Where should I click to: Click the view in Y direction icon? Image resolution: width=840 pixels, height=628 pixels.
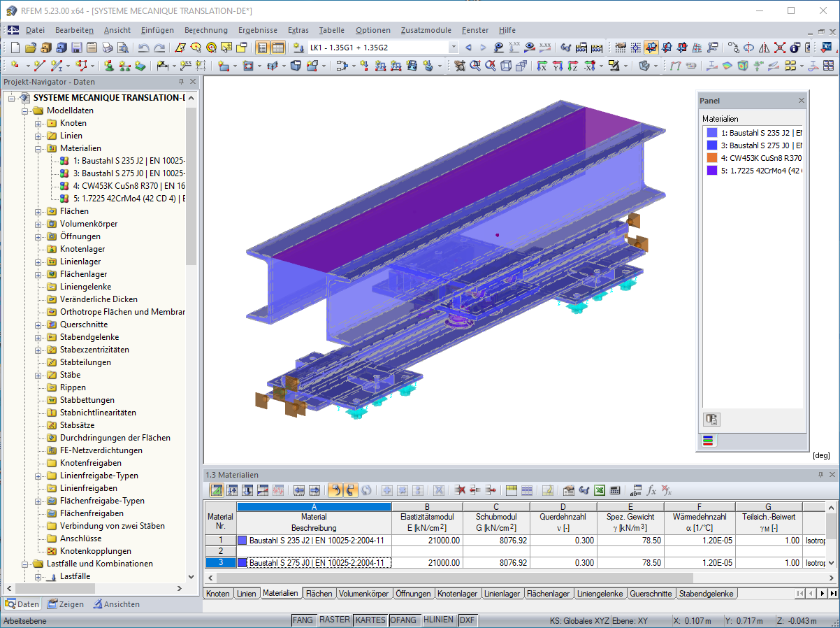tap(558, 66)
